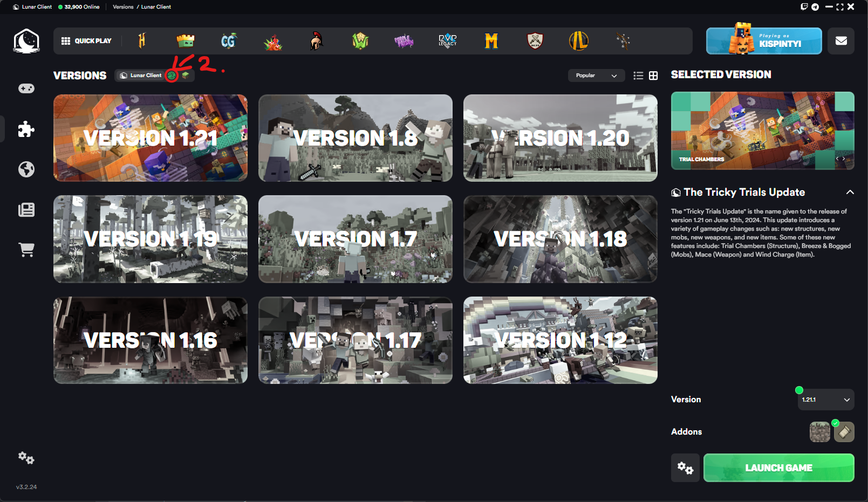868x502 pixels.
Task: Choose the green W crest server icon
Action: click(x=360, y=41)
